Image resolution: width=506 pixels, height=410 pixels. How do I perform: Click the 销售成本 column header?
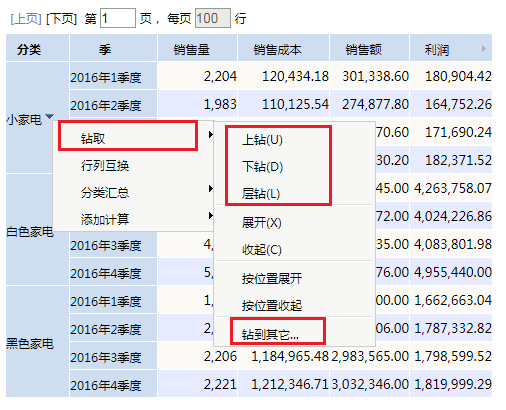(x=283, y=48)
